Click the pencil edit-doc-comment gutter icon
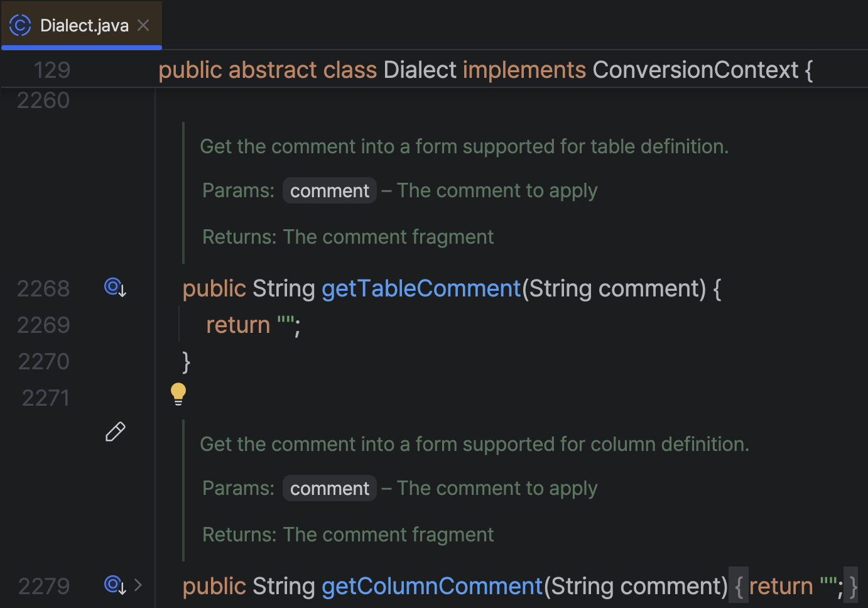The width and height of the screenshot is (868, 608). click(116, 432)
